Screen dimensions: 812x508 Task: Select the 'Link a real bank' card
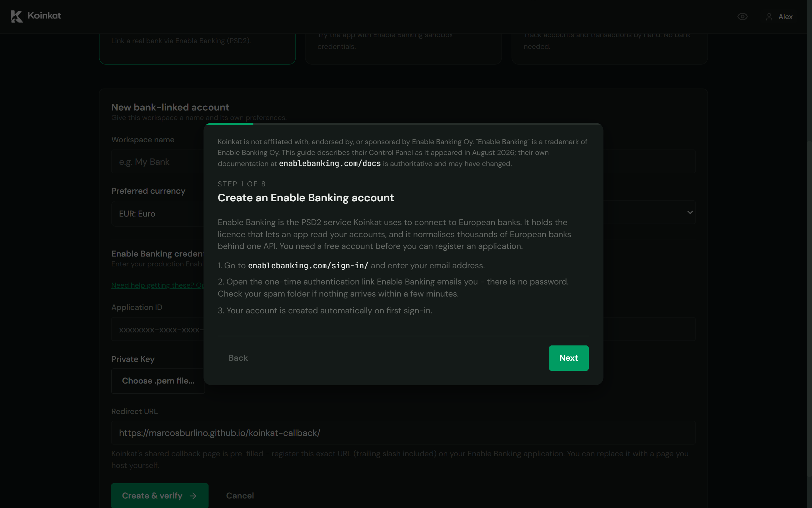pos(197,49)
